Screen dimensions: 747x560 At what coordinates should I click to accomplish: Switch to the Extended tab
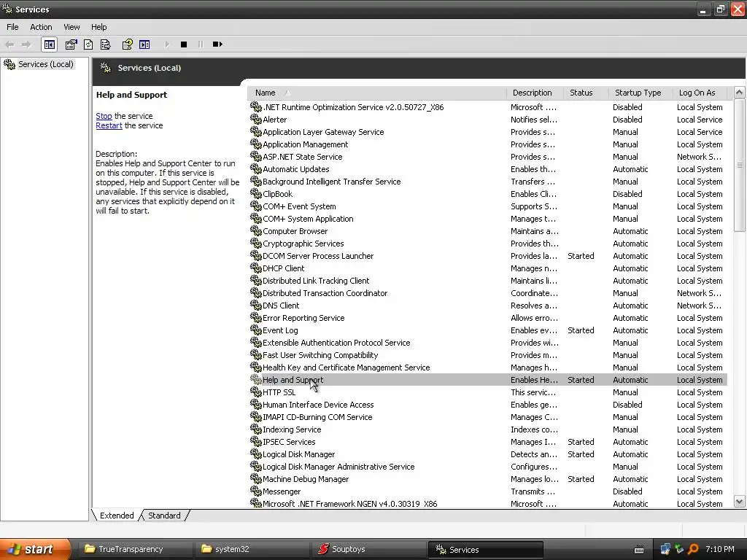point(117,516)
